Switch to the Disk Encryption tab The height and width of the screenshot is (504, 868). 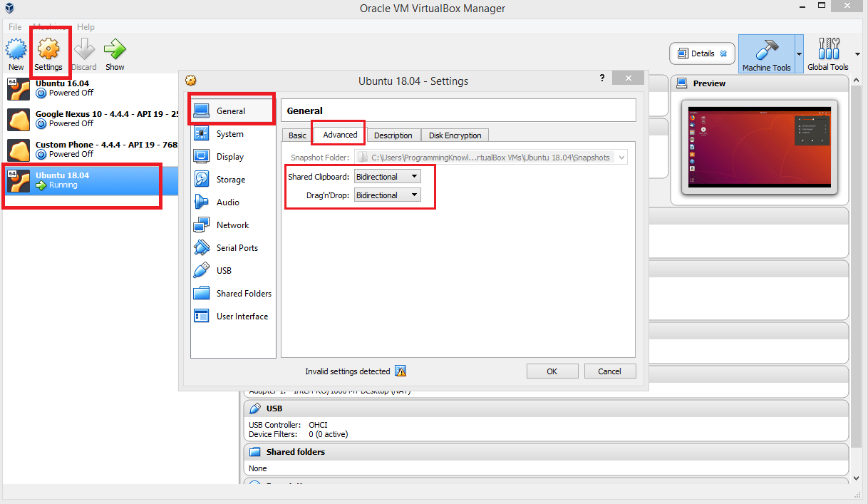(455, 135)
